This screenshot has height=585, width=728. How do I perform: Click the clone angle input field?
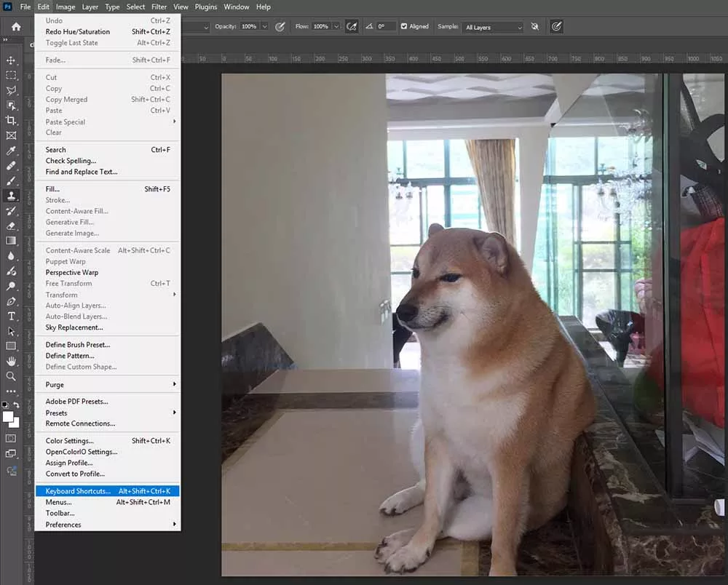coord(387,26)
